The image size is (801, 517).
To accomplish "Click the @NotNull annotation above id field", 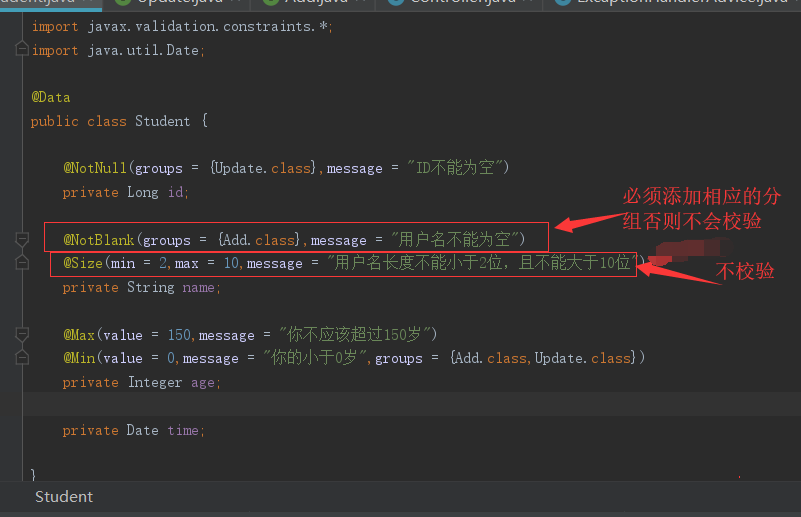I will tap(96, 168).
